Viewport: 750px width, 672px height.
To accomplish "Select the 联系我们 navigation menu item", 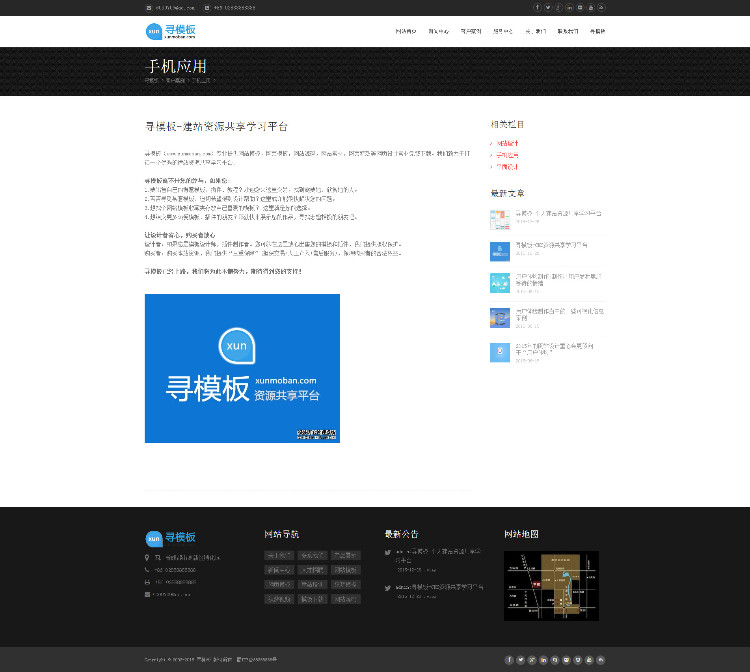I will point(567,31).
